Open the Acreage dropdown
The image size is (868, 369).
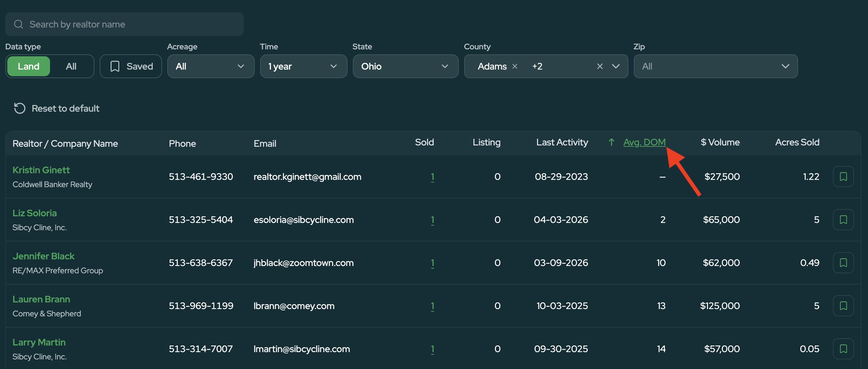click(x=211, y=66)
